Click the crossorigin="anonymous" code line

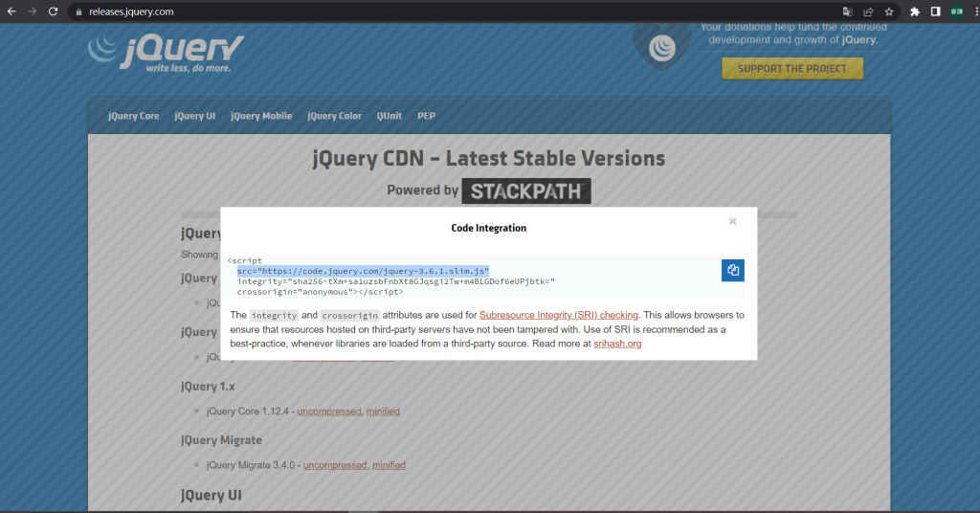coord(320,292)
